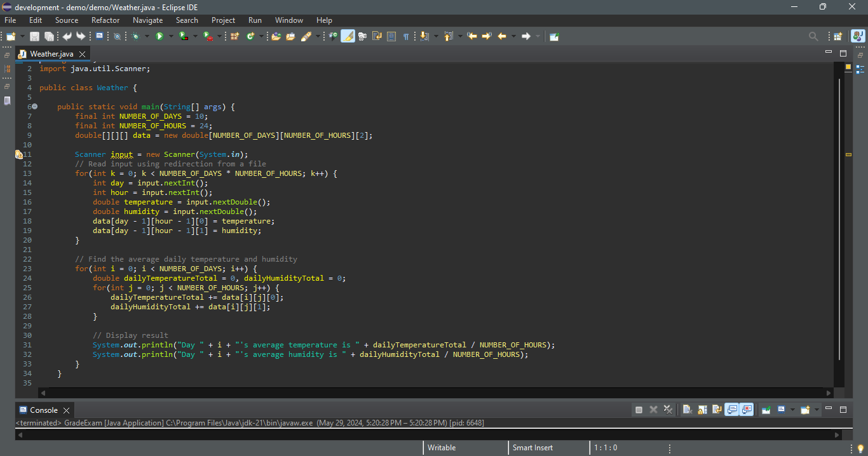Image resolution: width=868 pixels, height=456 pixels.
Task: Run the program with green play button
Action: pos(159,37)
